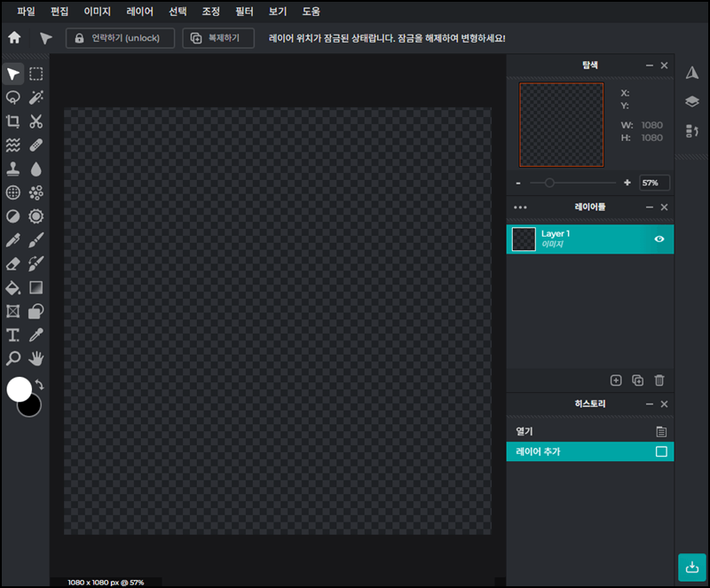Select the Zoom magnifier tool

(13, 358)
